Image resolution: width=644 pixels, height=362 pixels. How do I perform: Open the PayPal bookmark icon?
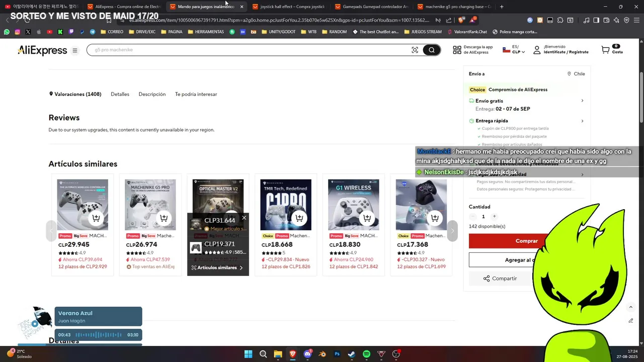(82, 32)
